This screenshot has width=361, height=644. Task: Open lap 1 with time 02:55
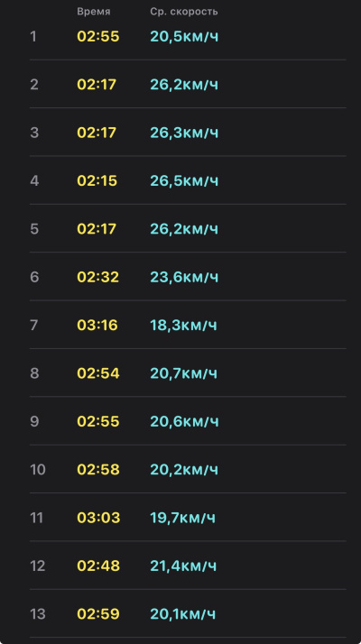[188, 37]
